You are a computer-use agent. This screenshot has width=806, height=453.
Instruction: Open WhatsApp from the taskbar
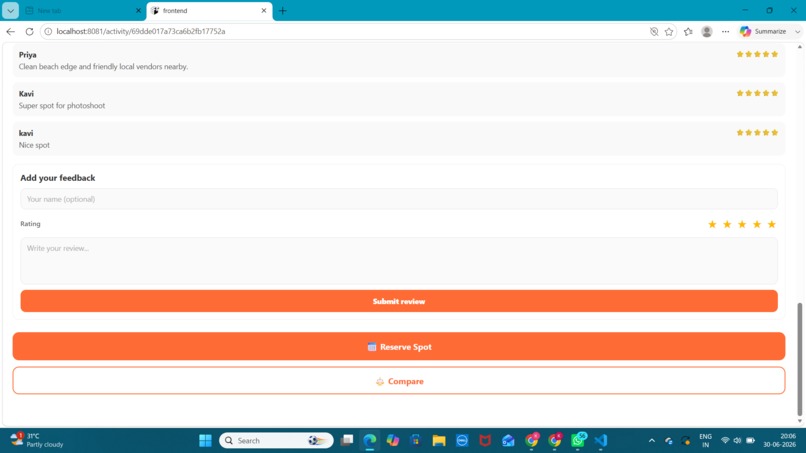tap(578, 441)
